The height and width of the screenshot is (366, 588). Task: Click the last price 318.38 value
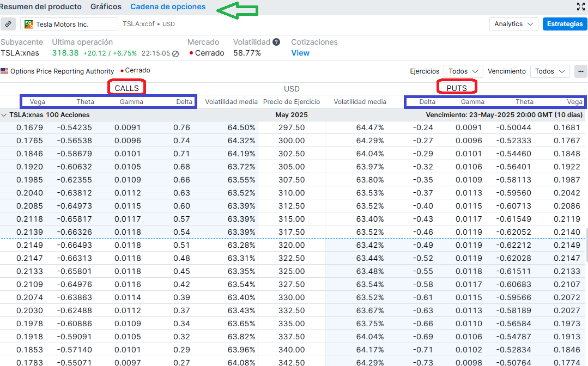(x=65, y=53)
